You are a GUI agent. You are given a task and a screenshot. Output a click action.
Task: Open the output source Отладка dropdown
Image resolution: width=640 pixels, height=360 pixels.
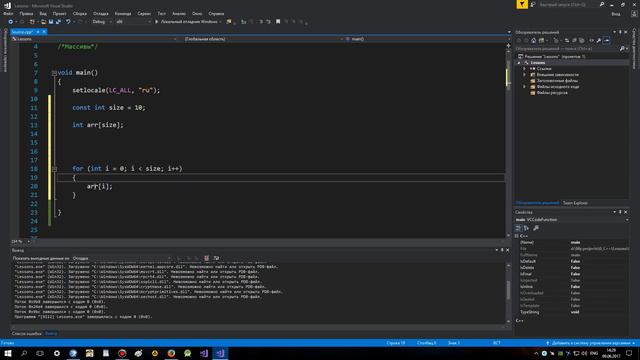click(x=122, y=258)
